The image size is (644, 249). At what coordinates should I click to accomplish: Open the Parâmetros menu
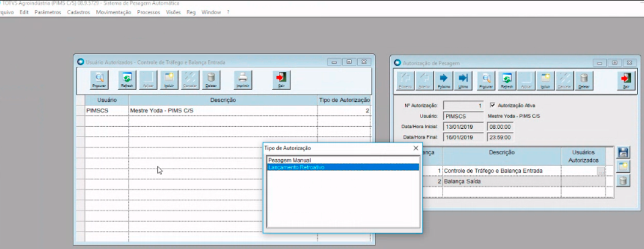click(48, 12)
